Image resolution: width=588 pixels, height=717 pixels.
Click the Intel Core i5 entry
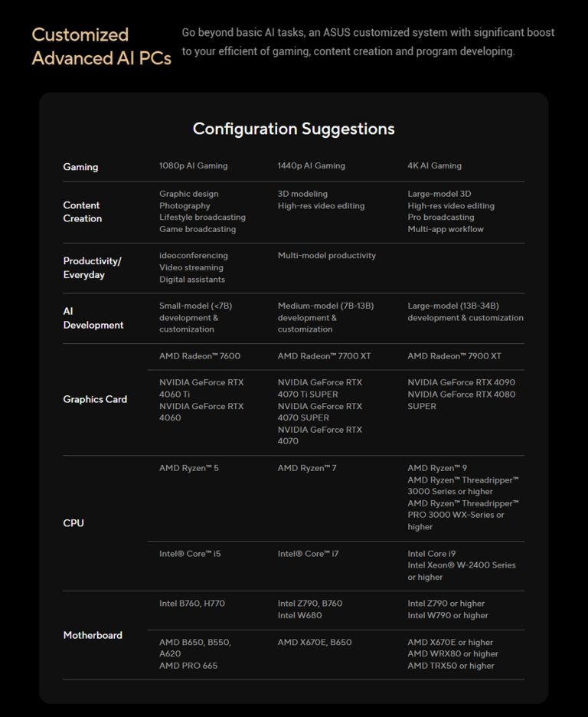(190, 553)
